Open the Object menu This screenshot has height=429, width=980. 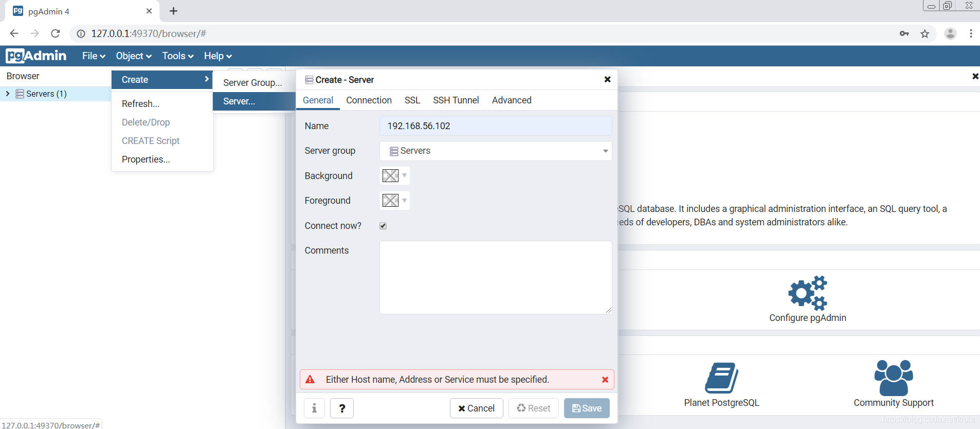pyautogui.click(x=134, y=56)
